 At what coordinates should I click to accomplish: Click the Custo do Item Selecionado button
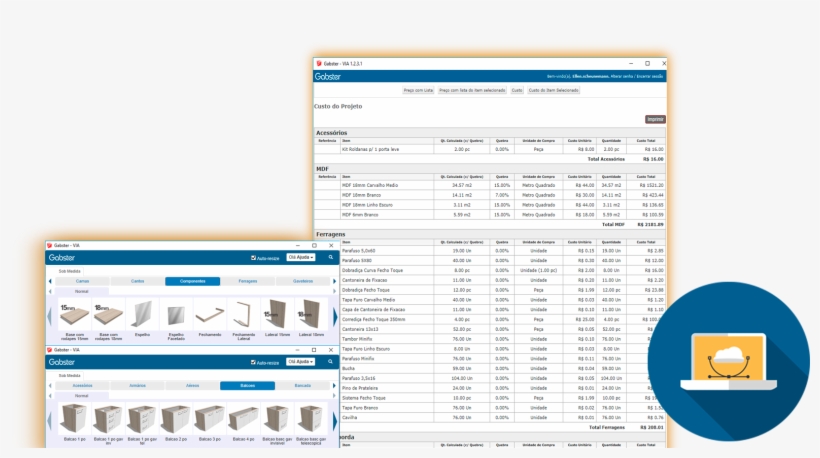point(554,90)
